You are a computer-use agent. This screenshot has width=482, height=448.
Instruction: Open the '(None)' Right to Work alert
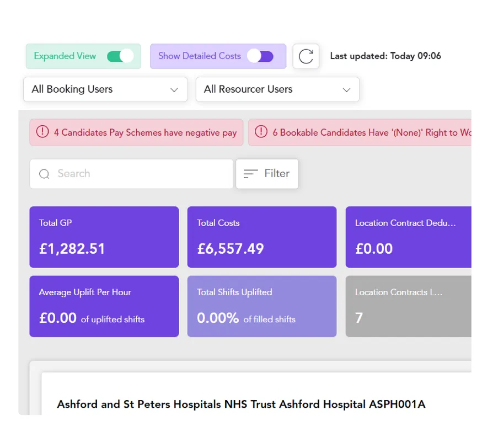pos(360,132)
